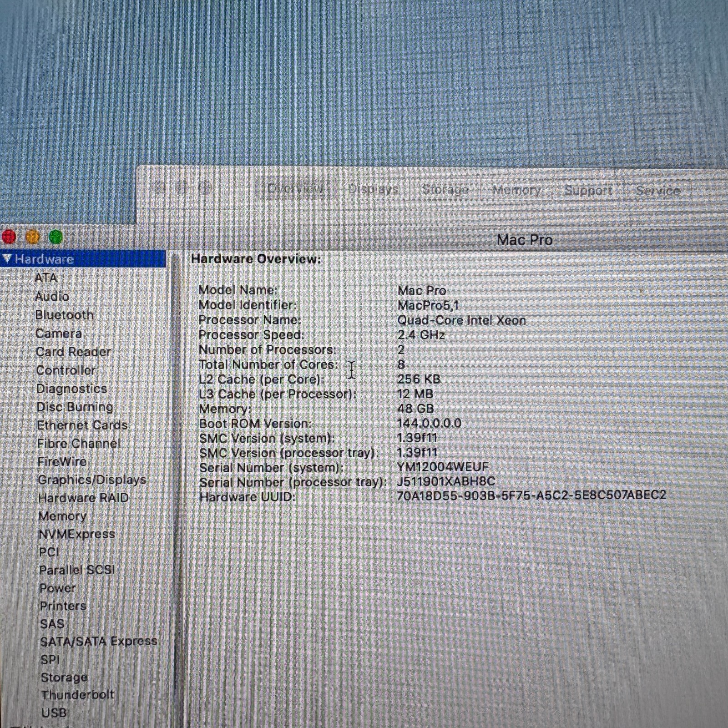728x728 pixels.
Task: Click the SMC Version (system) label
Action: [x=267, y=438]
